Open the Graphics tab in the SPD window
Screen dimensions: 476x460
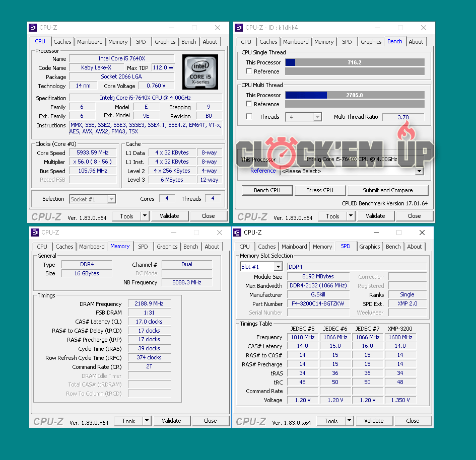coord(369,247)
